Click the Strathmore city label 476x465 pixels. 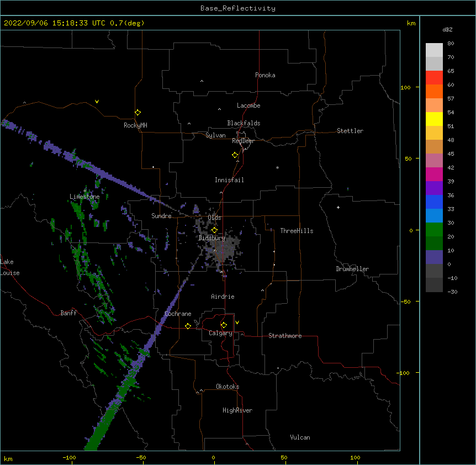click(285, 336)
